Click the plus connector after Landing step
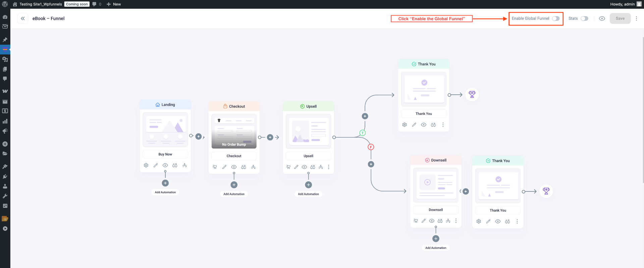This screenshot has height=268, width=644. (199, 136)
